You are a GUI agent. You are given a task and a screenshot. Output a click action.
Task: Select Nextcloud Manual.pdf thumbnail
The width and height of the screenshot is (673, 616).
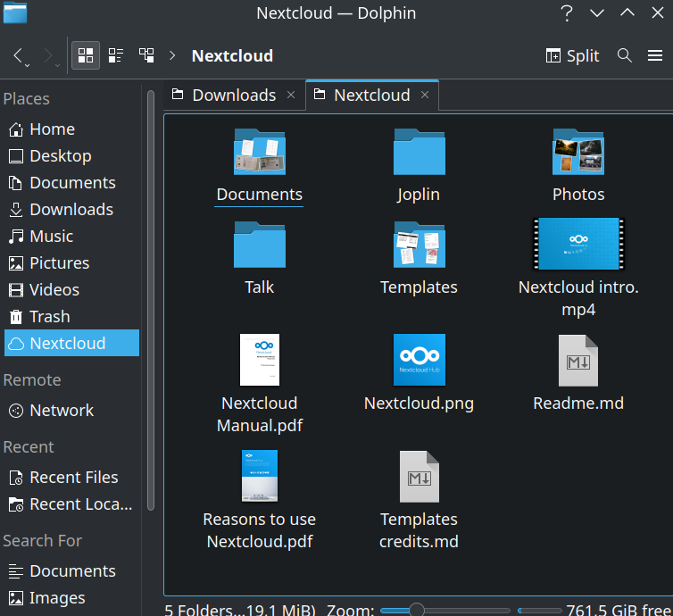[260, 360]
